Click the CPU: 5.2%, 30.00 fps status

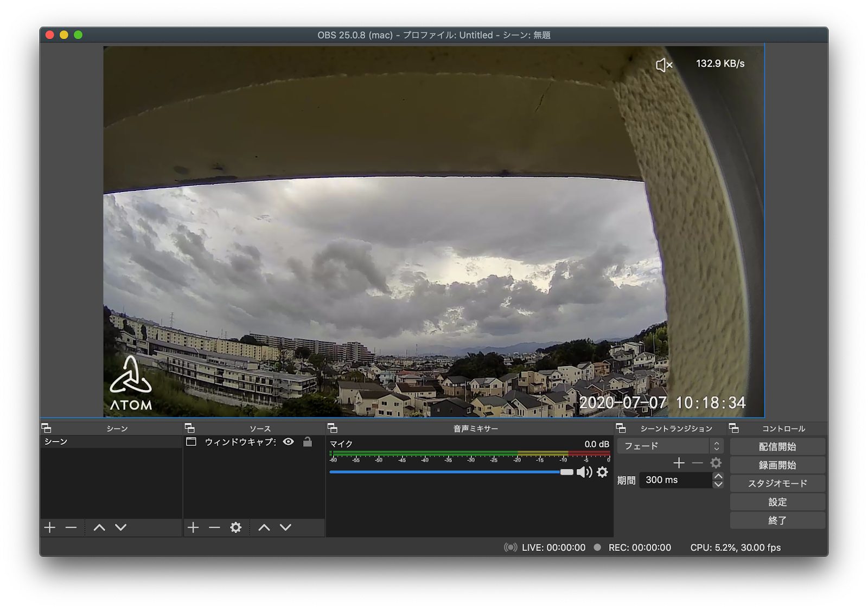click(x=735, y=547)
